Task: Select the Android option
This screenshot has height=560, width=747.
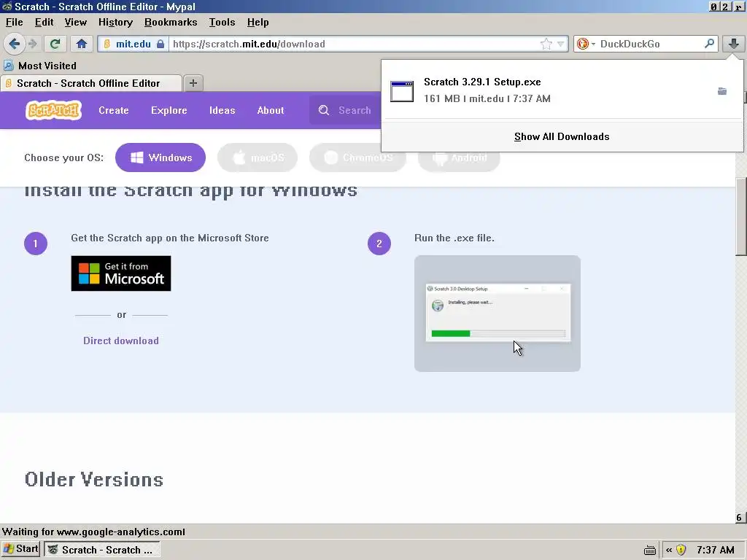Action: coord(460,157)
